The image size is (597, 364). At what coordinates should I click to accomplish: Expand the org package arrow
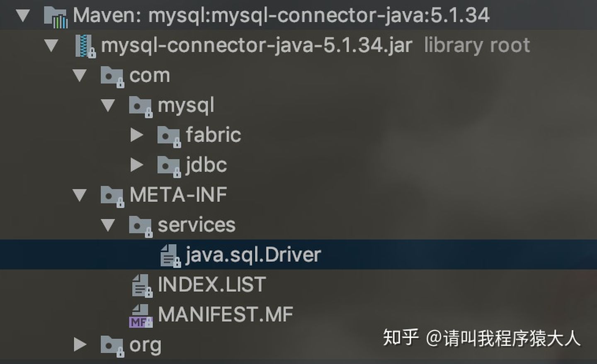[80, 344]
